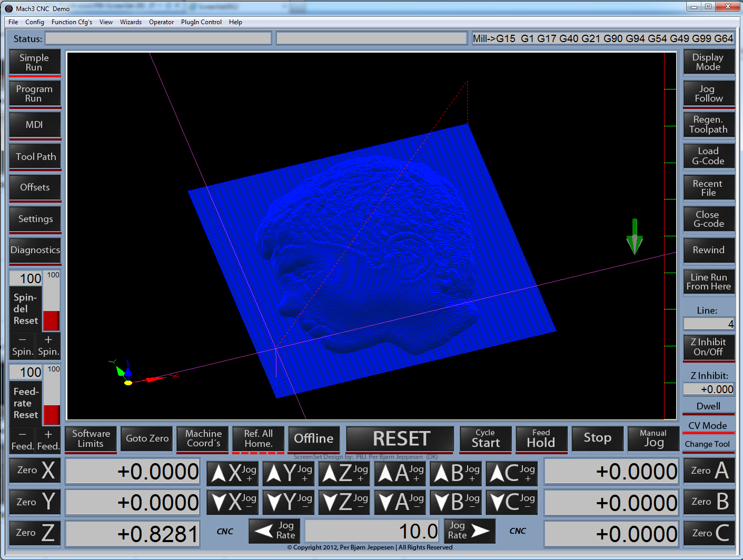Viewport: 743px width, 560px height.
Task: Click Feed Hold to pause motion
Action: 541,438
